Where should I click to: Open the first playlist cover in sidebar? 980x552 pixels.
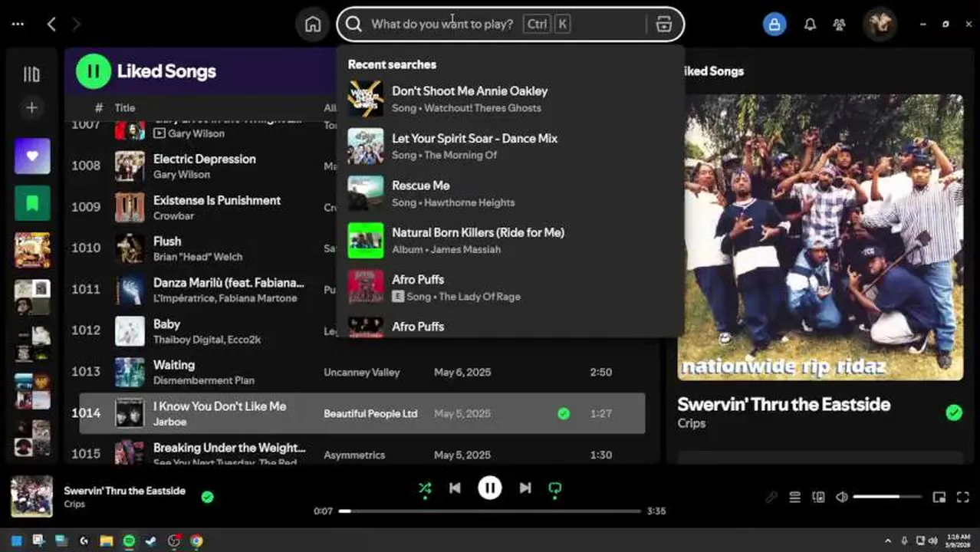32,251
